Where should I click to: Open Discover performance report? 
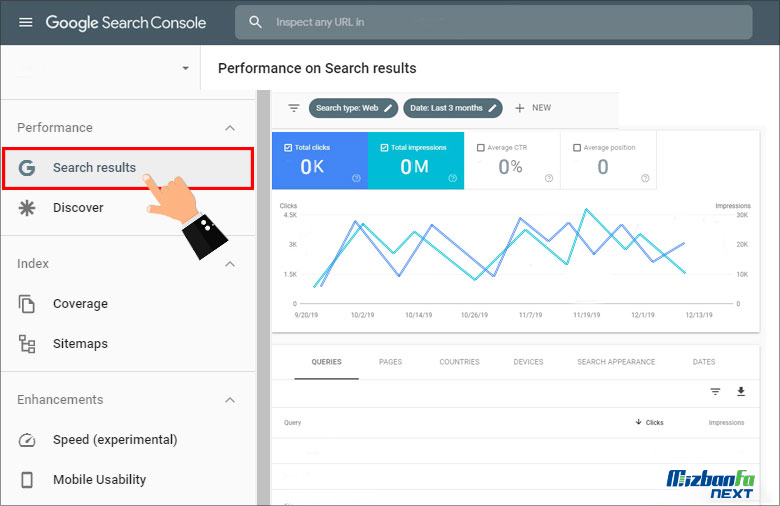pyautogui.click(x=78, y=208)
